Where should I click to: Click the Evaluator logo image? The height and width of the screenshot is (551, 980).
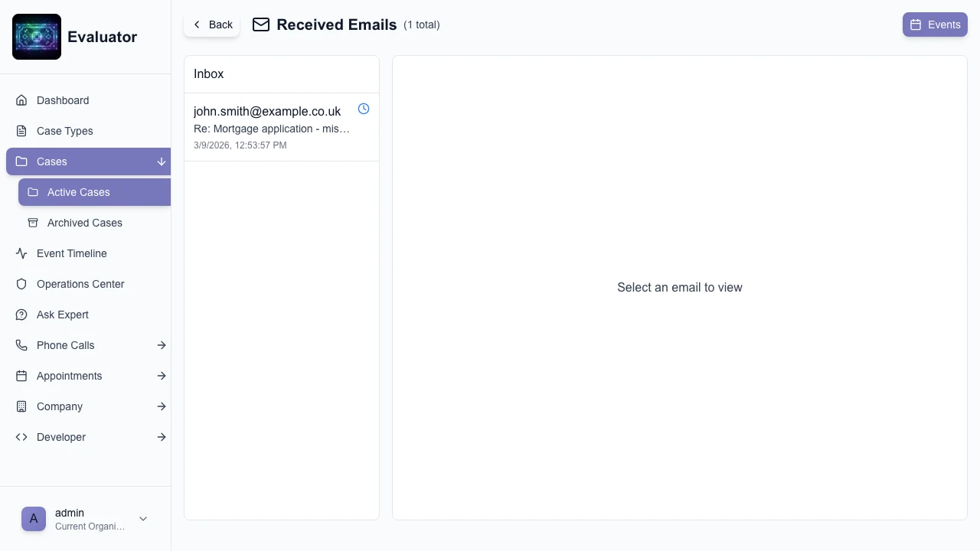click(36, 36)
